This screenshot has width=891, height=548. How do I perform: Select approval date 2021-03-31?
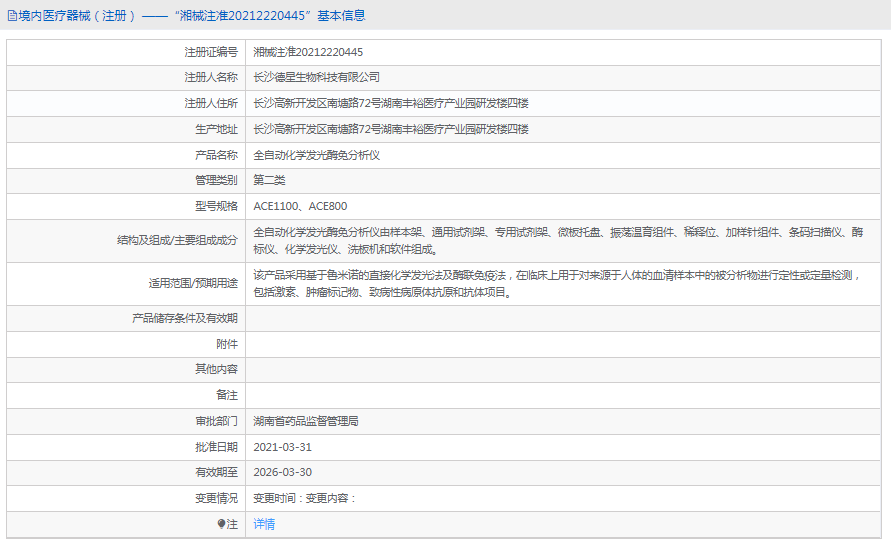point(282,447)
